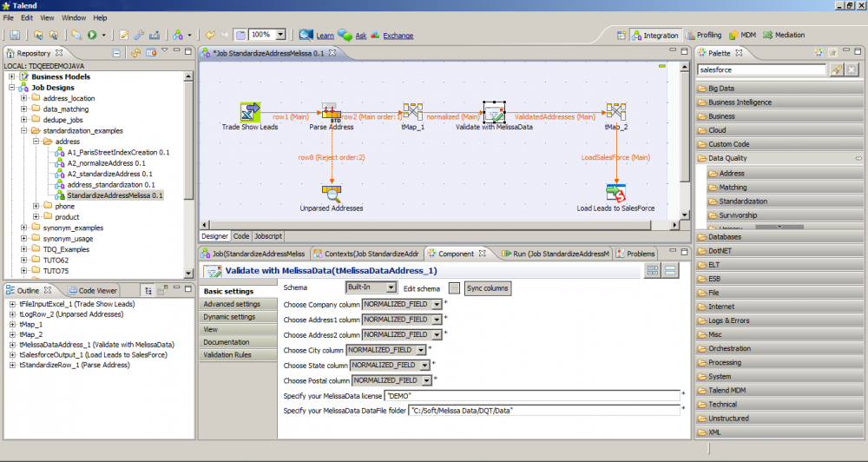Click the create job toolbar icon
Screen dimensions: 868x462
pyautogui.click(x=177, y=35)
